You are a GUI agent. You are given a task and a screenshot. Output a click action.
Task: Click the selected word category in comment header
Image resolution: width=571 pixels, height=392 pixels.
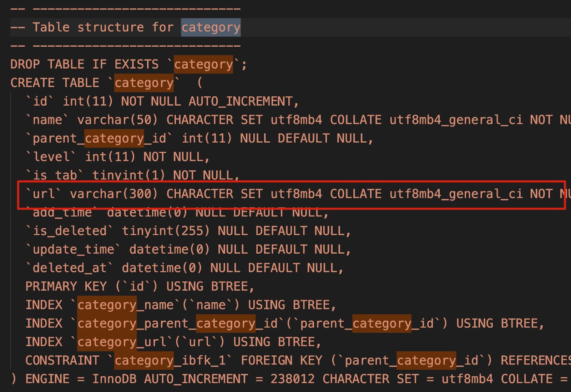(x=211, y=27)
